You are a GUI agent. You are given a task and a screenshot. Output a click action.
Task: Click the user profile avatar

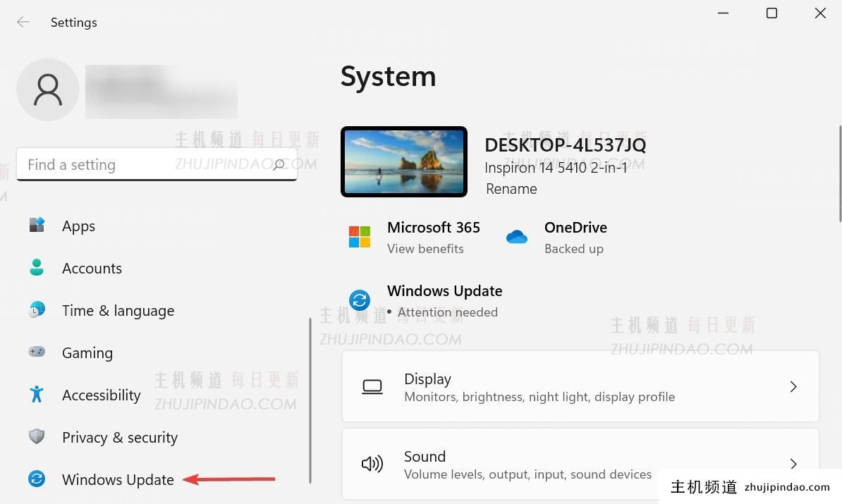click(x=48, y=90)
